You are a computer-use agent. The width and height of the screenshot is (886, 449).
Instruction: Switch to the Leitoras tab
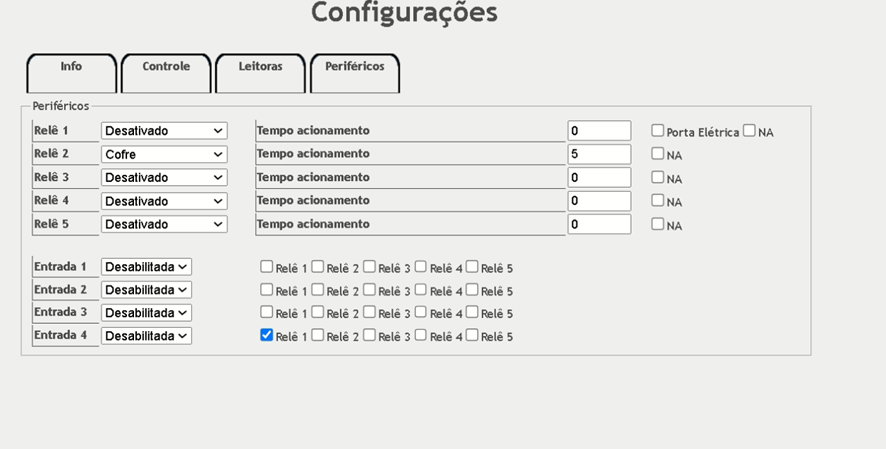pyautogui.click(x=260, y=67)
